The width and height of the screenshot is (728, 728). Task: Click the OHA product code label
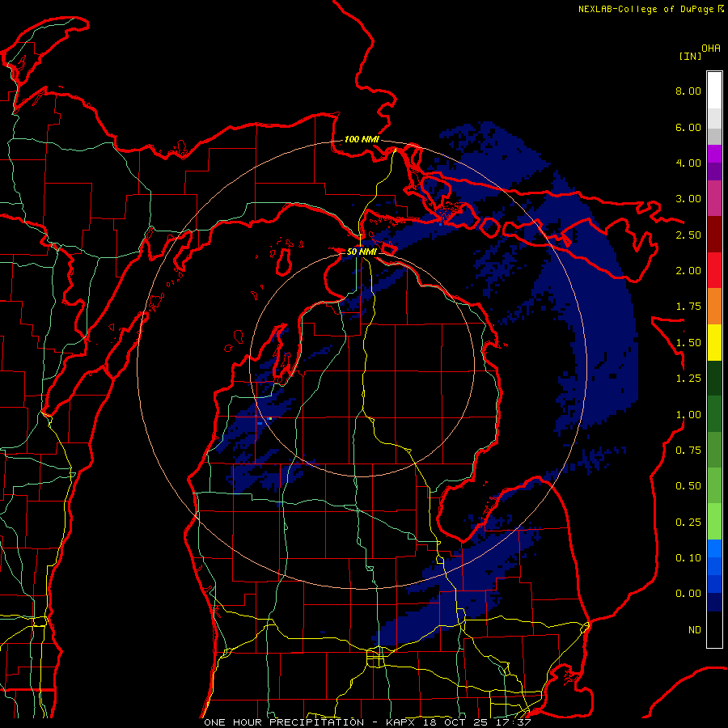[711, 49]
